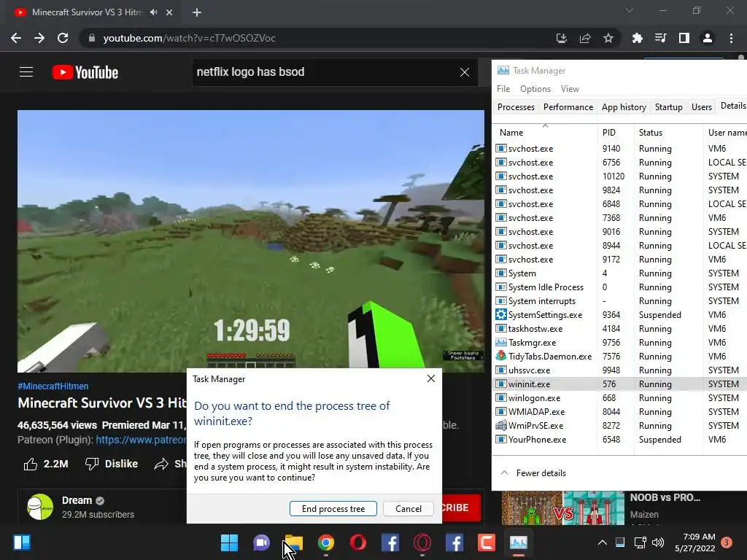
Task: Switch to the App history tab
Action: click(x=624, y=107)
